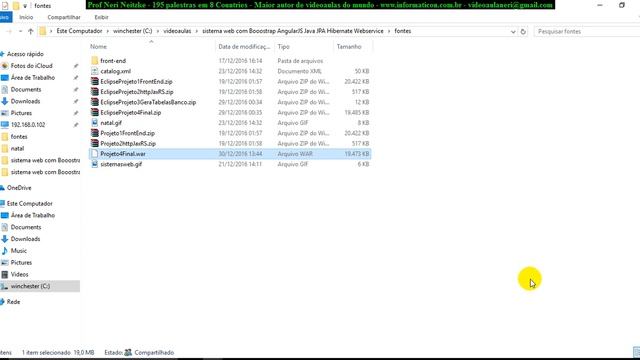Navigate to winchester (C:) breadcrumb

pos(133,31)
